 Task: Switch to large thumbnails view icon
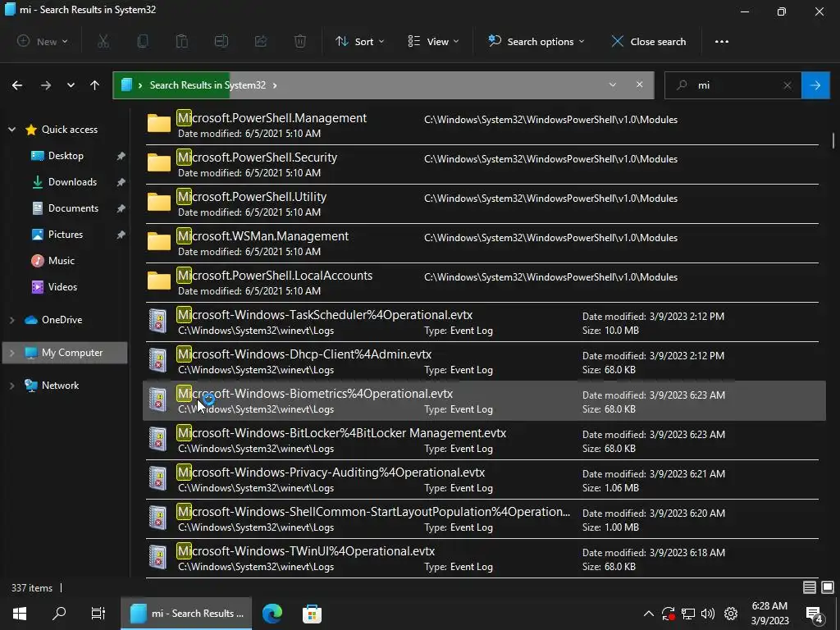pyautogui.click(x=828, y=587)
